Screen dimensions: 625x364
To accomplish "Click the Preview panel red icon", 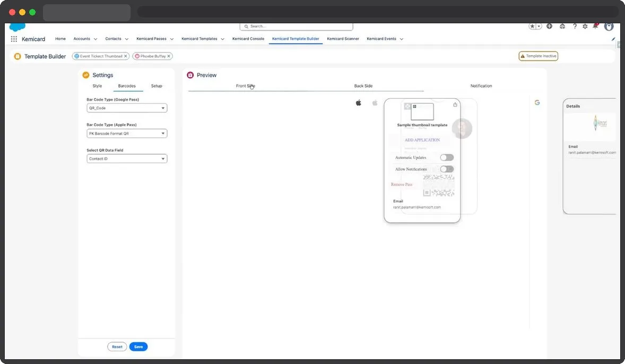I will [x=190, y=75].
